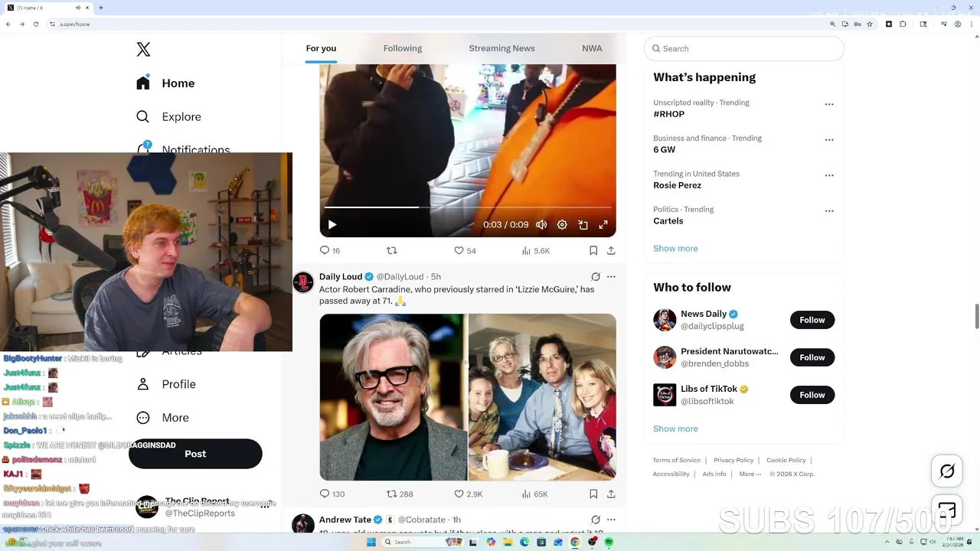This screenshot has width=980, height=551.
Task: Like the video post with 54 likes
Action: [465, 250]
